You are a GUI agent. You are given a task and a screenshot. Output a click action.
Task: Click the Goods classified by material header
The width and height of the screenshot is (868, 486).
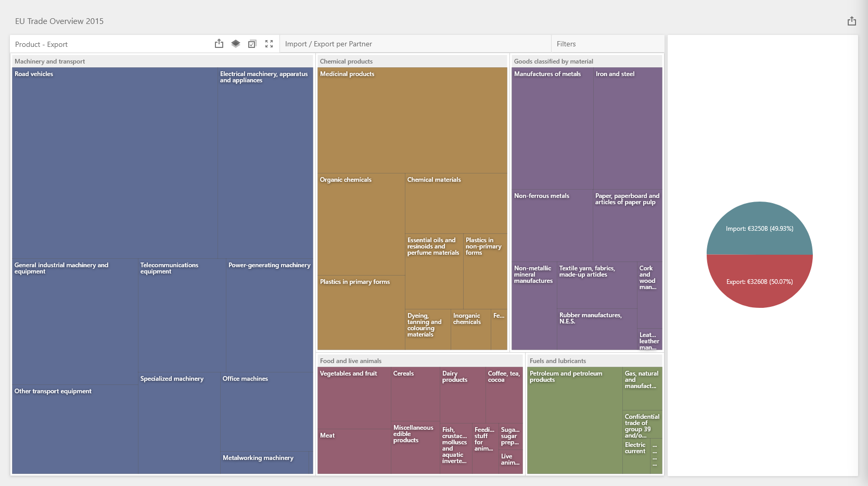[x=553, y=61]
